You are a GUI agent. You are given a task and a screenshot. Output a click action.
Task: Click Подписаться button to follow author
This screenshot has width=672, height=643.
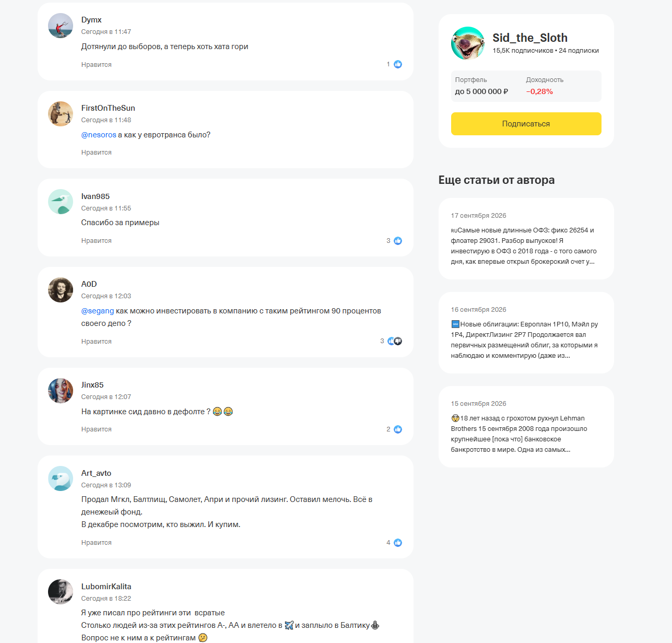coord(526,124)
